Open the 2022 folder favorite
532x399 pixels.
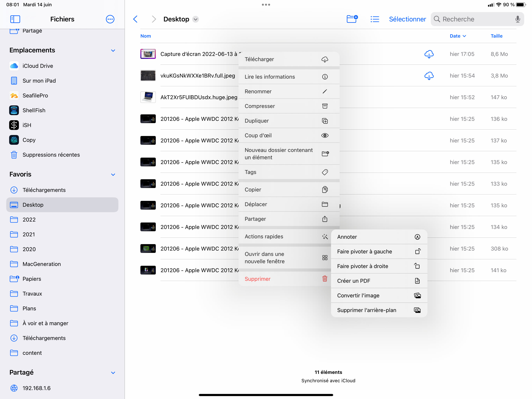coord(62,220)
